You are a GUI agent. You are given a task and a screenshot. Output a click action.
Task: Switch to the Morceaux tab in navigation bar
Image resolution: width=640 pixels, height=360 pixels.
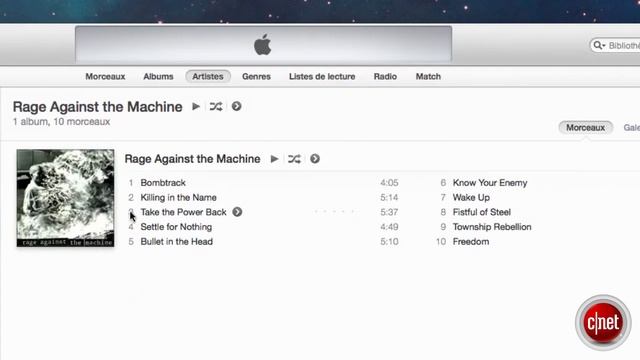105,76
